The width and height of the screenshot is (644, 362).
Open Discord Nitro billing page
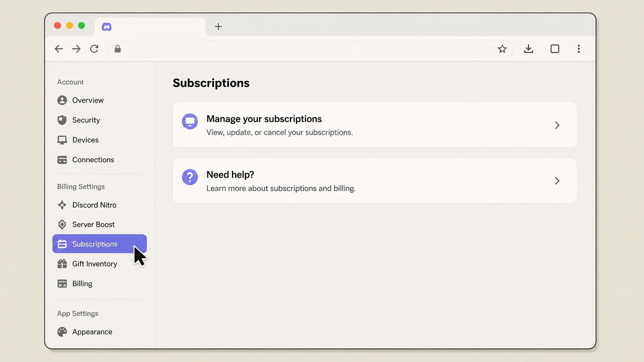(99, 205)
